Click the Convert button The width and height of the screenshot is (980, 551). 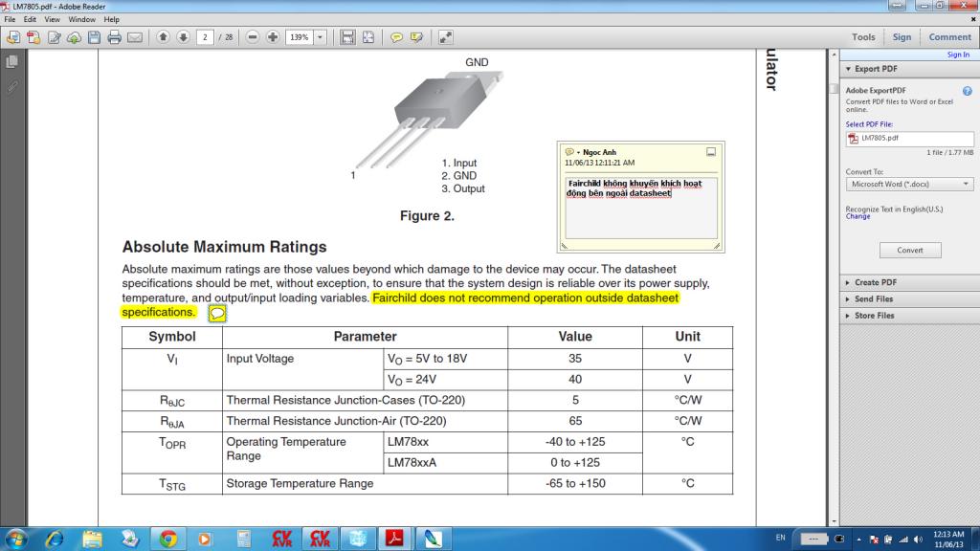point(910,250)
